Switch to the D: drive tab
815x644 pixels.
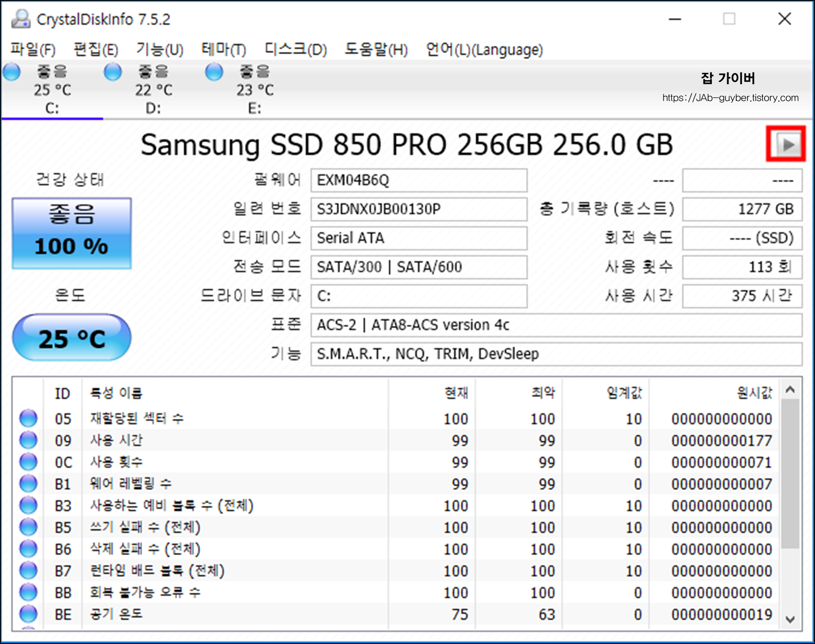(153, 90)
